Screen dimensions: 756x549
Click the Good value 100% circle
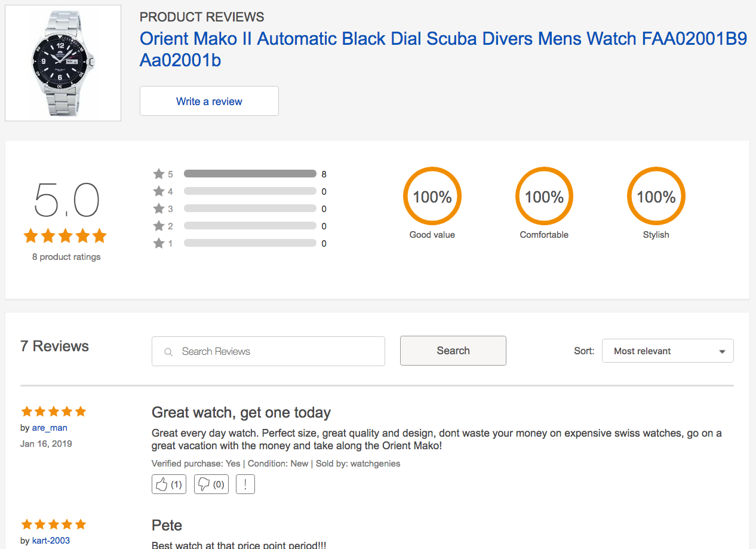click(x=432, y=197)
